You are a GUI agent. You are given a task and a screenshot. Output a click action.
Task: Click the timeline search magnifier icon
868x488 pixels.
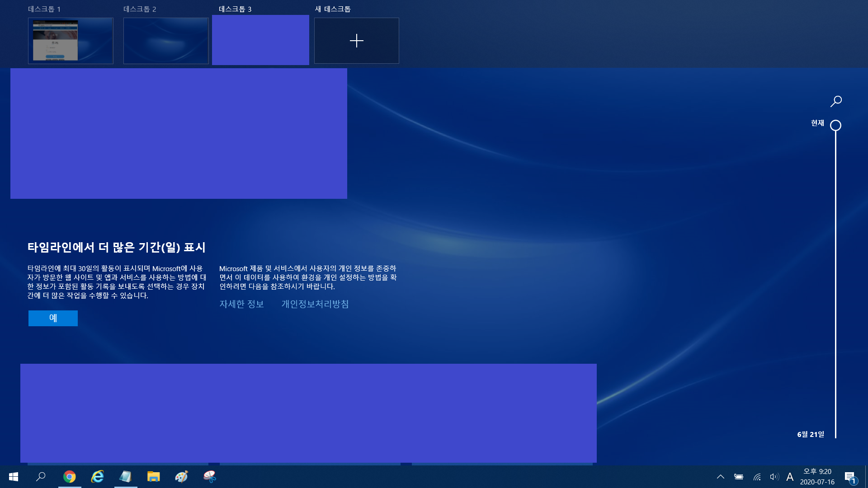point(836,101)
